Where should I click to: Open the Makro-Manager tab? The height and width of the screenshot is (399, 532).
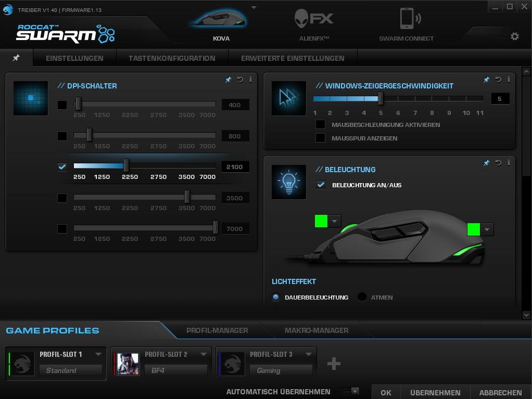316,330
